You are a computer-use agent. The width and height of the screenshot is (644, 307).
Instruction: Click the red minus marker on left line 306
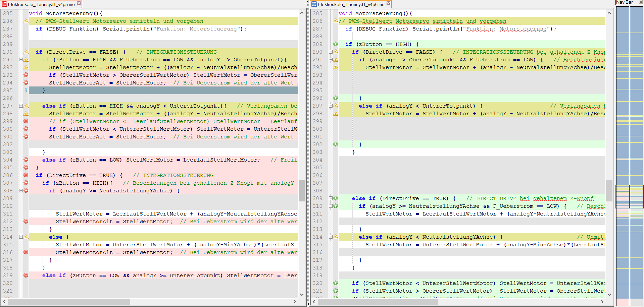click(x=26, y=175)
